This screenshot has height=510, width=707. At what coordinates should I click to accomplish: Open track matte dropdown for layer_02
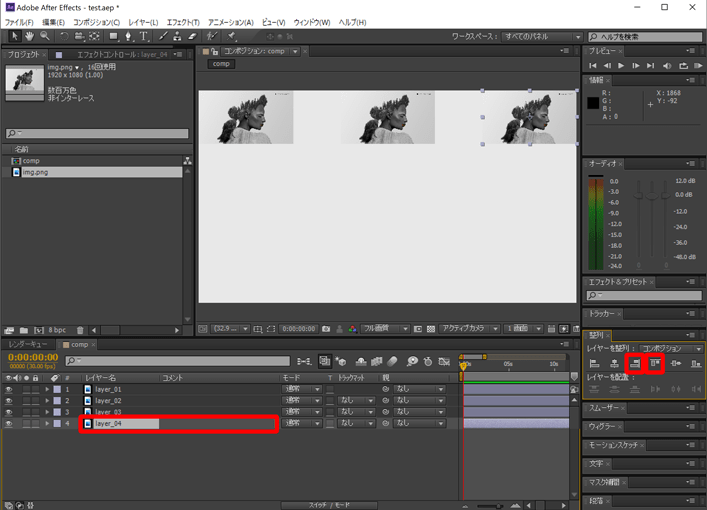tap(356, 400)
